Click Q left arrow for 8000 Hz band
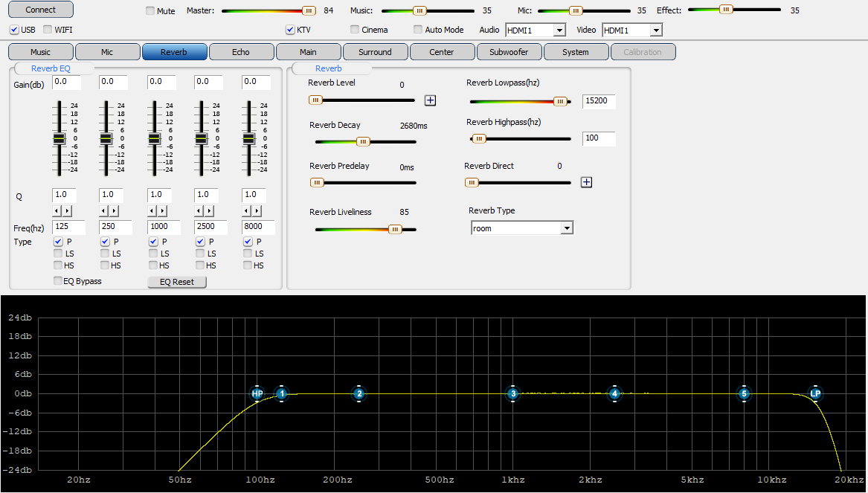This screenshot has width=868, height=493. pos(247,211)
